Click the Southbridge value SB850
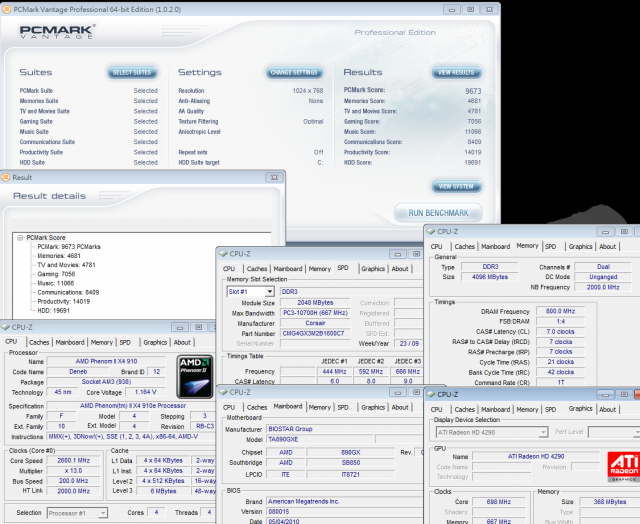The height and width of the screenshot is (524, 640). pyautogui.click(x=351, y=462)
